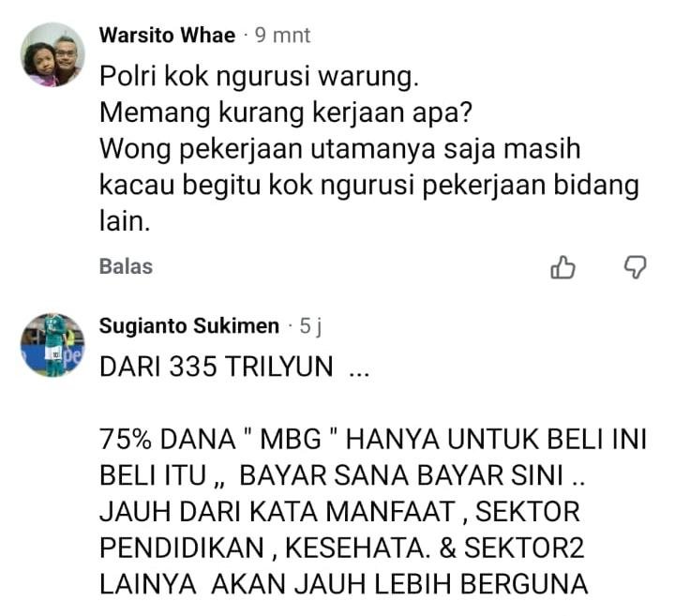The width and height of the screenshot is (675, 616).
Task: Click the line 'LAINYA AKAN JAUH LEBIH BERGUNA'
Action: coord(343,584)
